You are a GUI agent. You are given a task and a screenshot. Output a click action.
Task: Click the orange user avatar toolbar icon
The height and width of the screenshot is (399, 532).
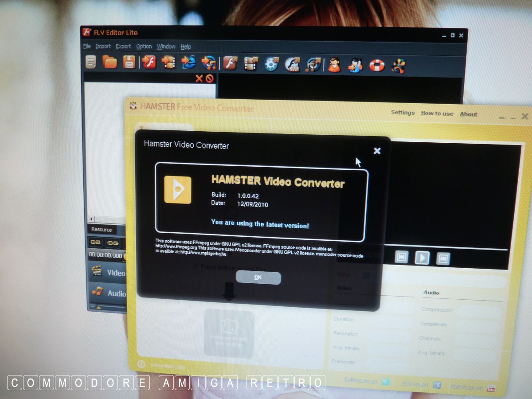click(335, 65)
